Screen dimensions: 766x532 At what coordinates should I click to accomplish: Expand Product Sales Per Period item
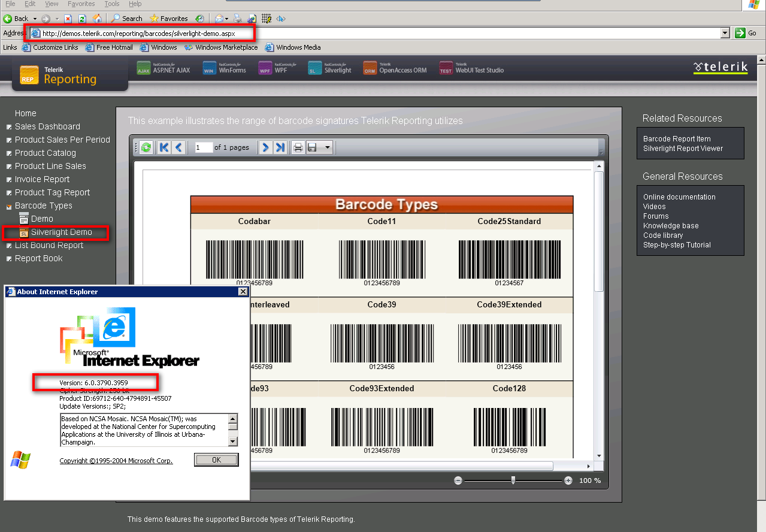click(8, 140)
